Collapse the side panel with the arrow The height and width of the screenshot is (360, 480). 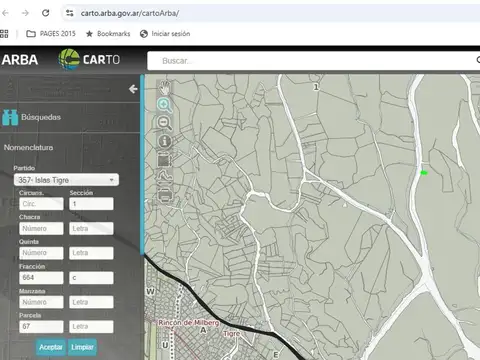[x=133, y=89]
